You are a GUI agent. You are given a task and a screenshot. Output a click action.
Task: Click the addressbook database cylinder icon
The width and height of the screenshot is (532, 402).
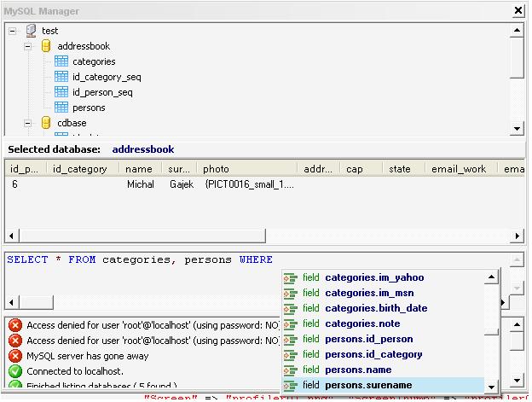pos(46,46)
